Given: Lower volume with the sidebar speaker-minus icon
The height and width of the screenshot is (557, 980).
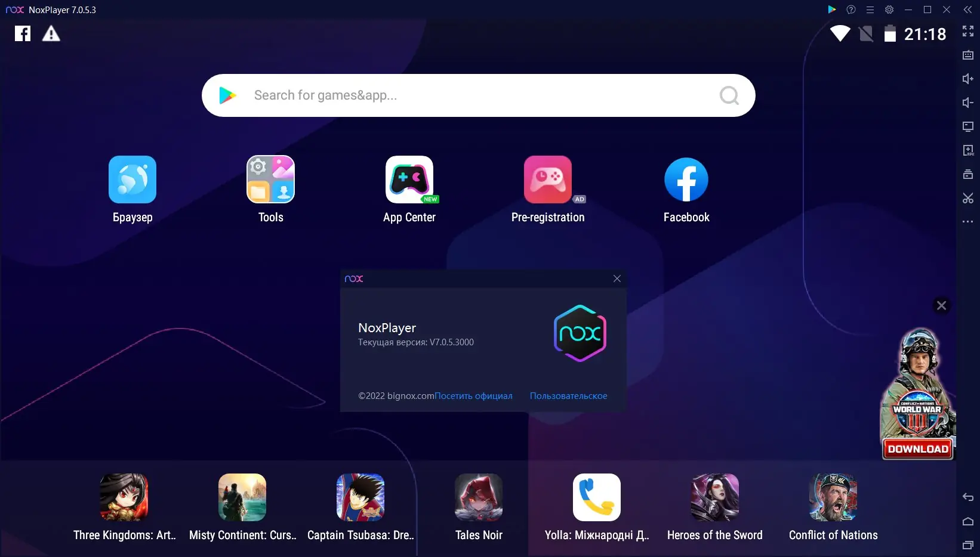Looking at the screenshot, I should 968,103.
